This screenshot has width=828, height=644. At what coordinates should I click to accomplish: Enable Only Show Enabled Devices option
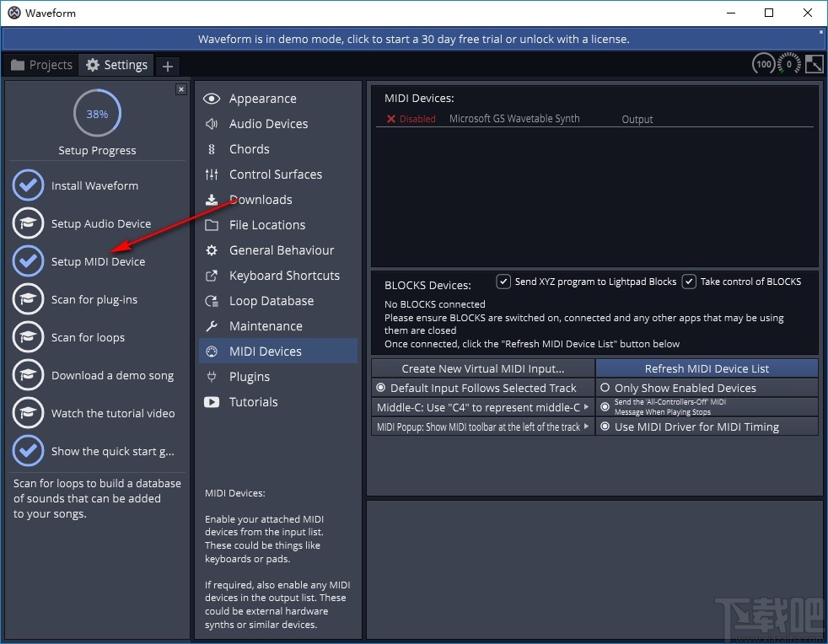coord(707,388)
